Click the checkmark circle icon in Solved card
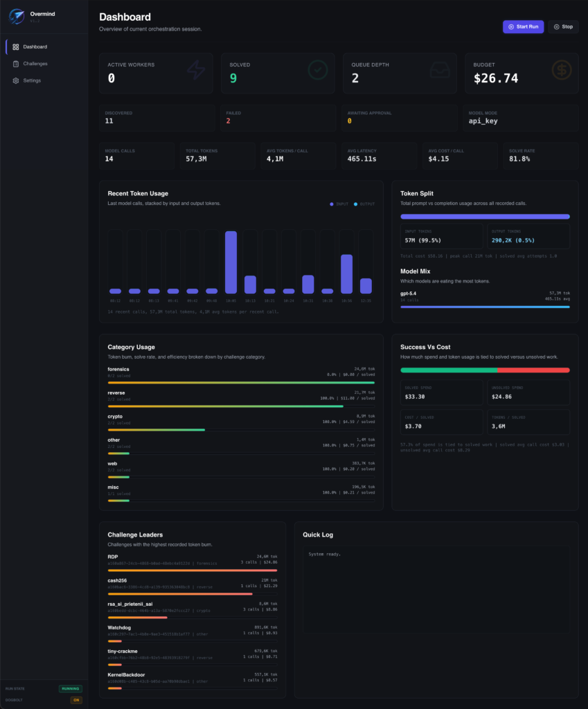This screenshot has height=709, width=588. [318, 70]
